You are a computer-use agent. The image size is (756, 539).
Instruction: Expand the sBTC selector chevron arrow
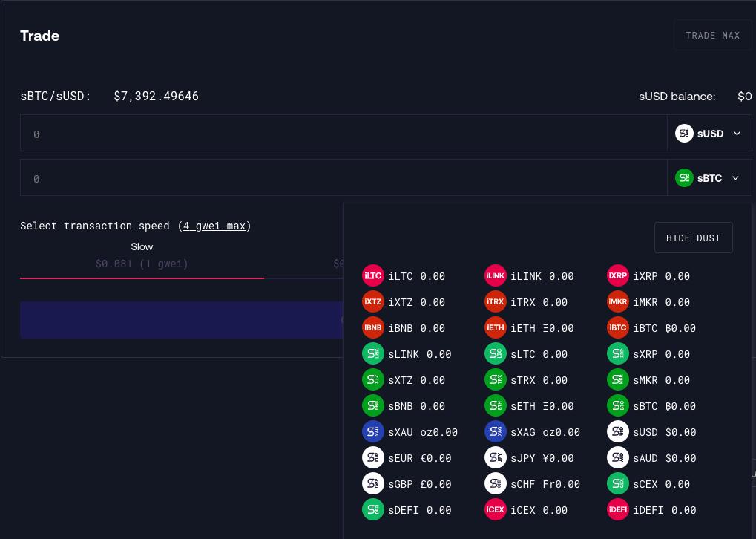(736, 178)
